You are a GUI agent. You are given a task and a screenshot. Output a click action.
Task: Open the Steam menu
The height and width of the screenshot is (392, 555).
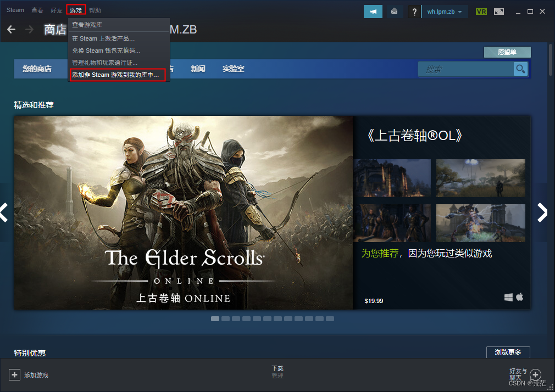click(15, 10)
